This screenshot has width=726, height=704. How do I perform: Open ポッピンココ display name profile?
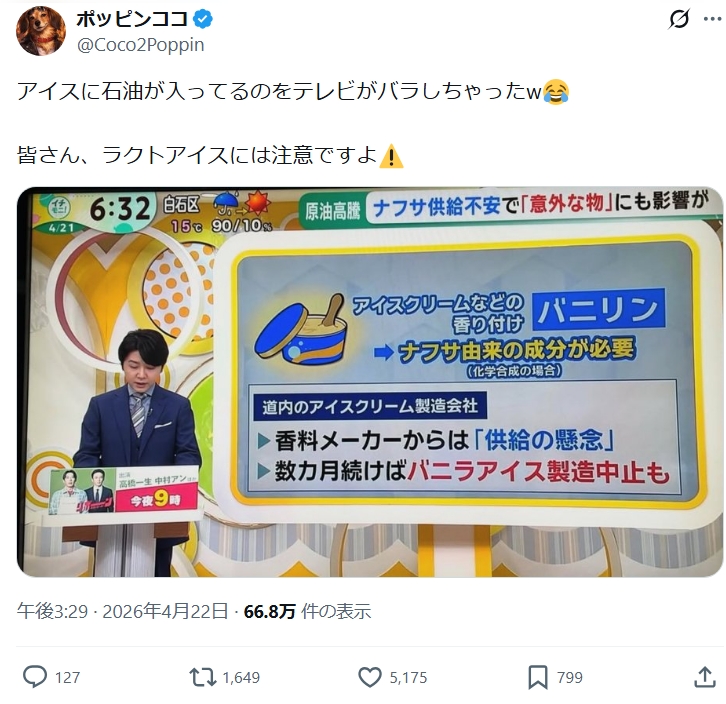point(132,19)
